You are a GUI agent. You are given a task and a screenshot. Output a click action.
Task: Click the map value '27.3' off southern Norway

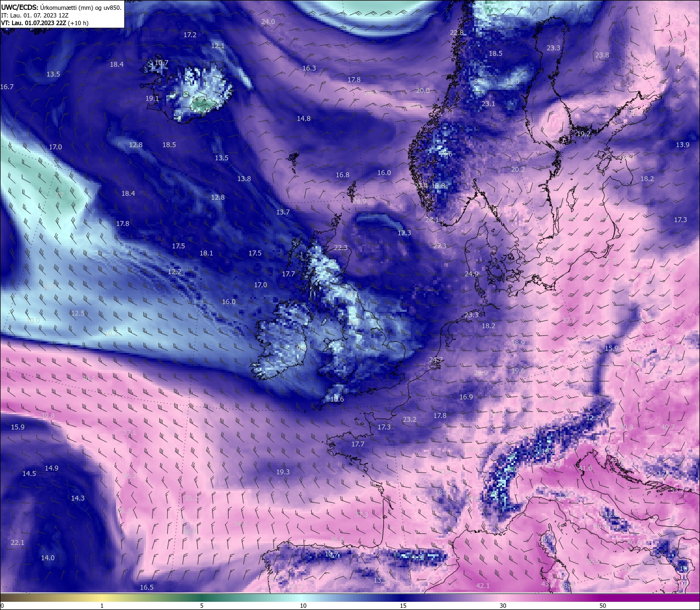point(440,246)
